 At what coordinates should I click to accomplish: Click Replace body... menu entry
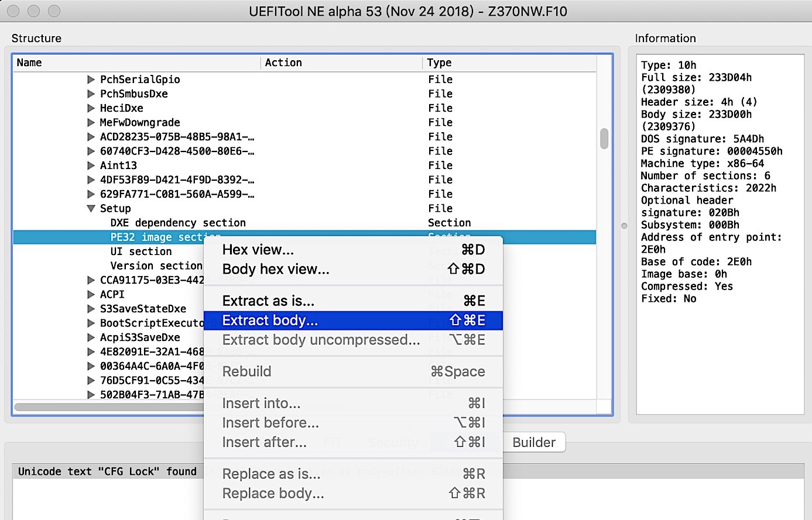(x=353, y=493)
